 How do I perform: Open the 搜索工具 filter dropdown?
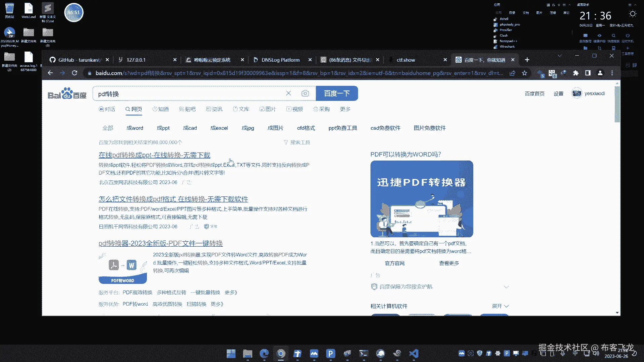(x=297, y=142)
